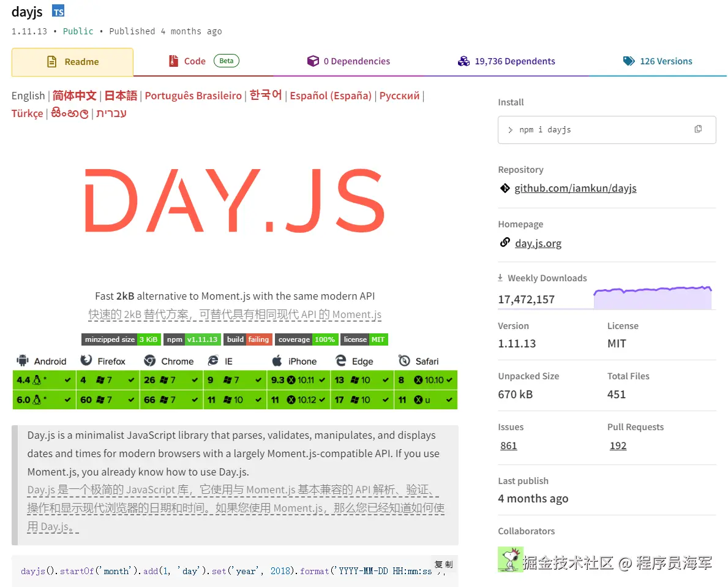
Task: Click the Android browser icon
Action: (22, 361)
